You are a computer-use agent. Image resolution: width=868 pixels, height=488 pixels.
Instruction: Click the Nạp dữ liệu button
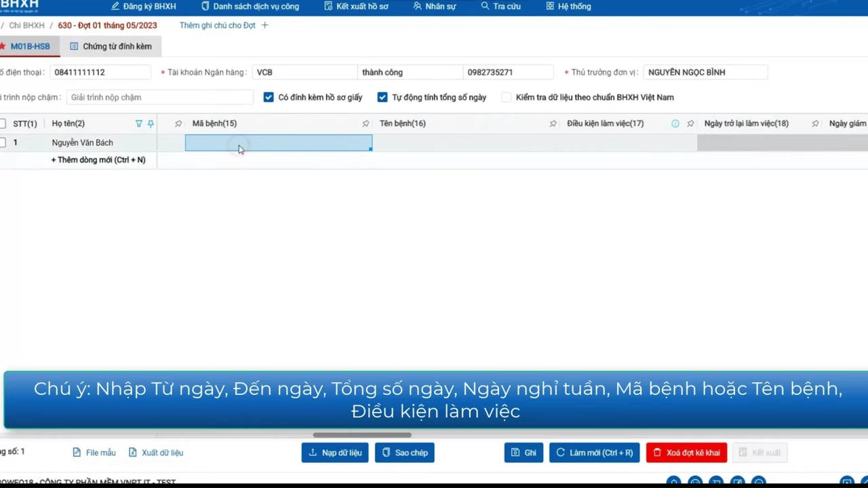pos(335,453)
